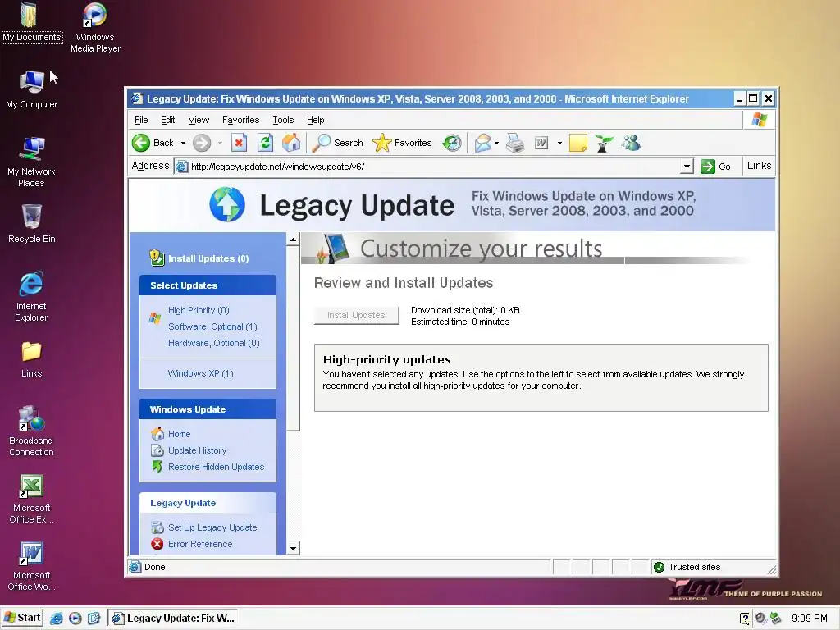Select My Documents desktop icon
Viewport: 840px width, 630px height.
click(x=32, y=23)
